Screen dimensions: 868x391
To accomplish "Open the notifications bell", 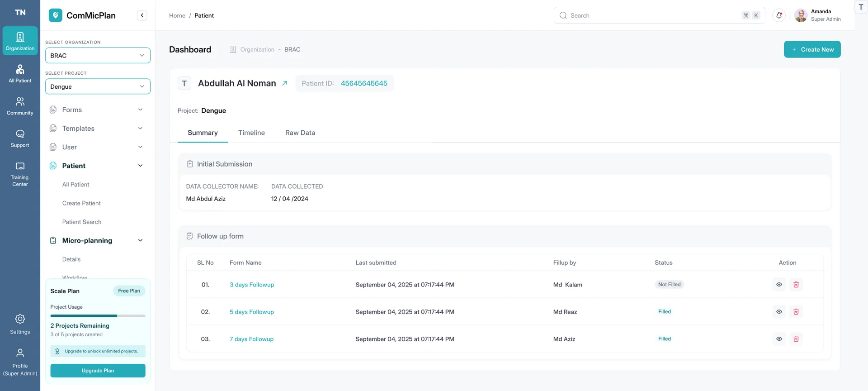I will pyautogui.click(x=779, y=15).
